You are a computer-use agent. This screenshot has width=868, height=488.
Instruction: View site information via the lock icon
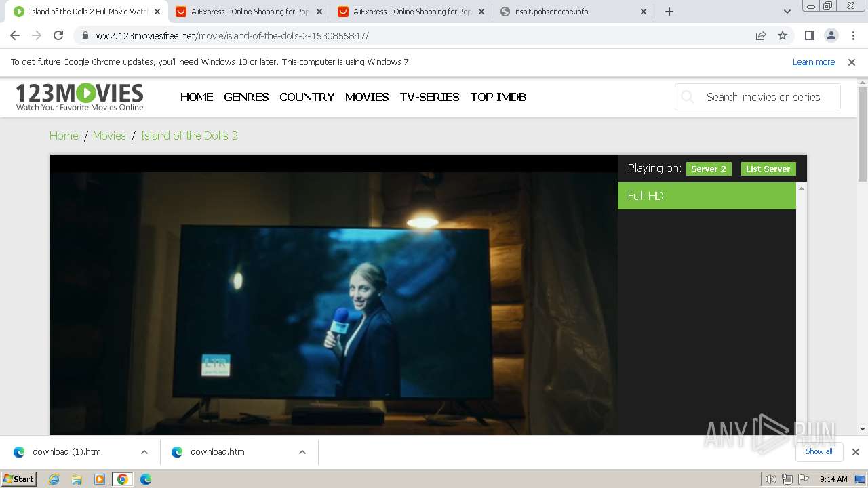pos(85,35)
